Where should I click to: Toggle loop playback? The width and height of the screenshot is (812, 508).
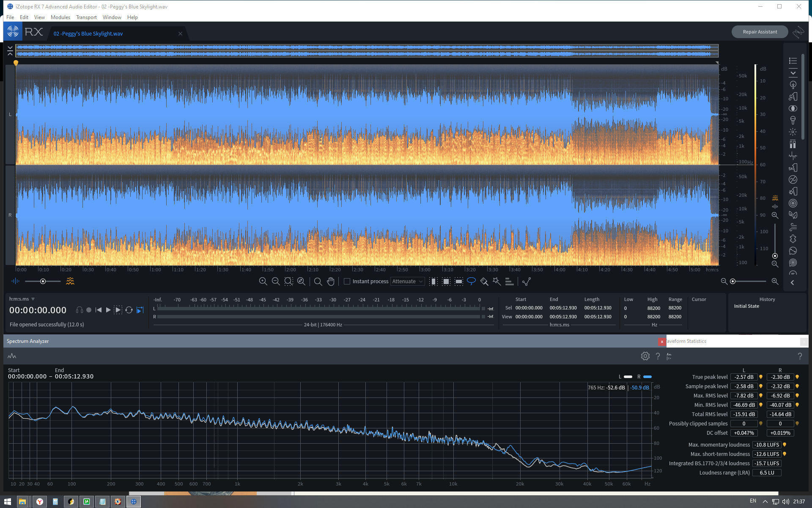(129, 310)
